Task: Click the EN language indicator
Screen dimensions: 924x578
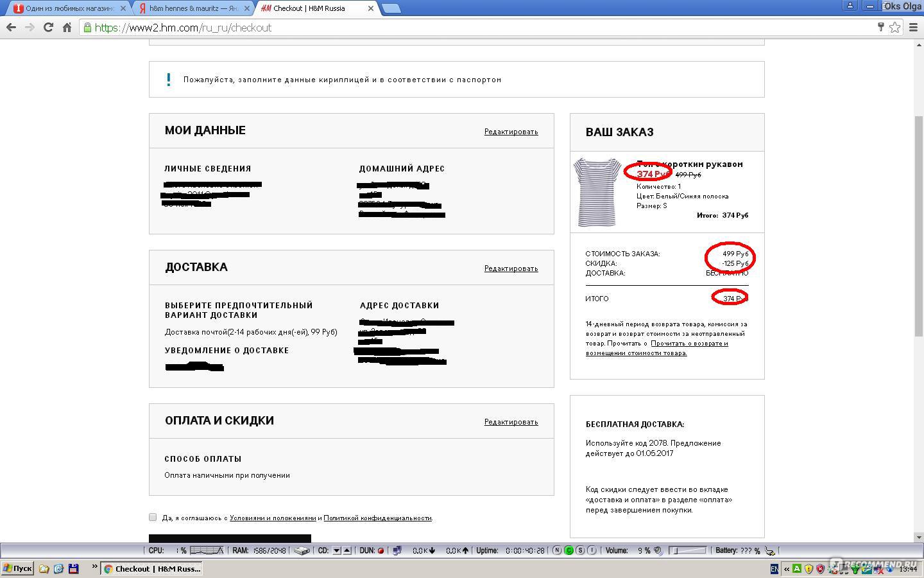Action: coord(774,568)
